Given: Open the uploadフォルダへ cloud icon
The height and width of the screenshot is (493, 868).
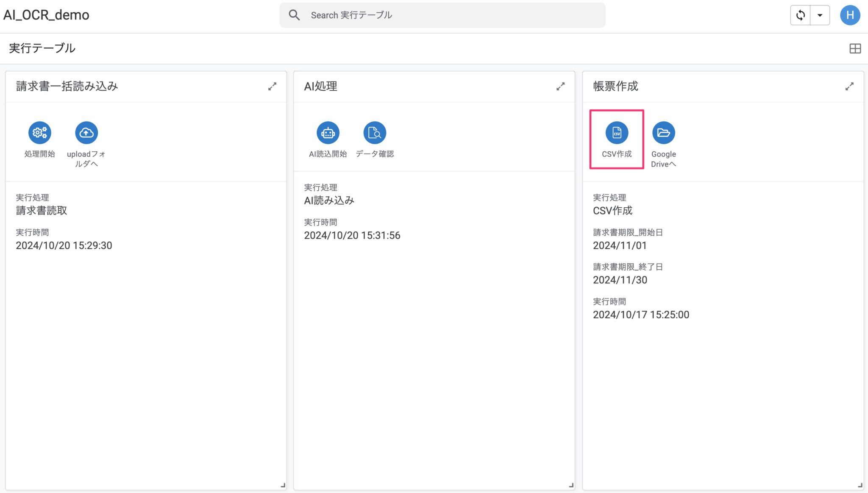Looking at the screenshot, I should [86, 133].
